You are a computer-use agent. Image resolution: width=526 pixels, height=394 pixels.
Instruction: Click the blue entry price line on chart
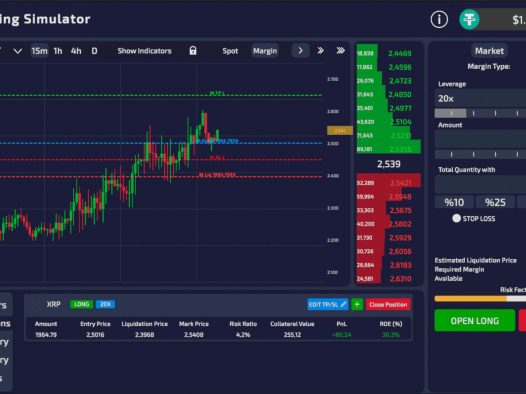point(161,143)
